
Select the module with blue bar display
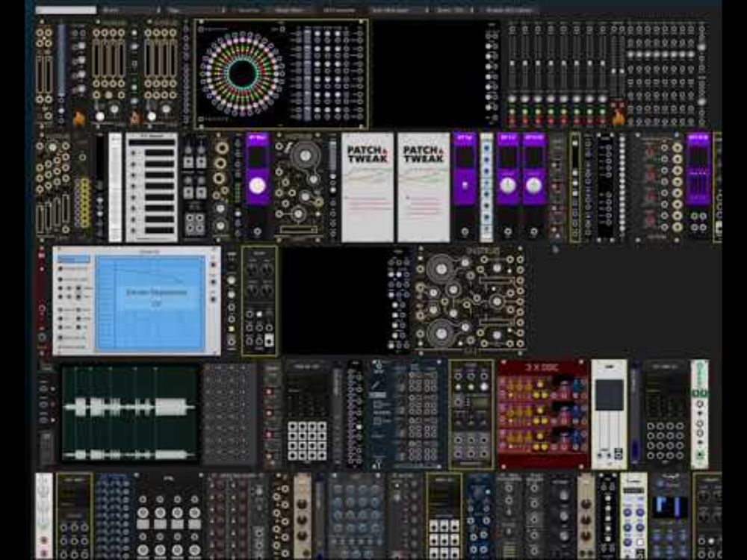coord(670,517)
